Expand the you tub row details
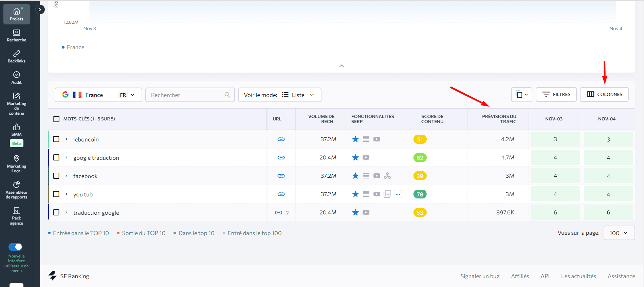 point(67,194)
